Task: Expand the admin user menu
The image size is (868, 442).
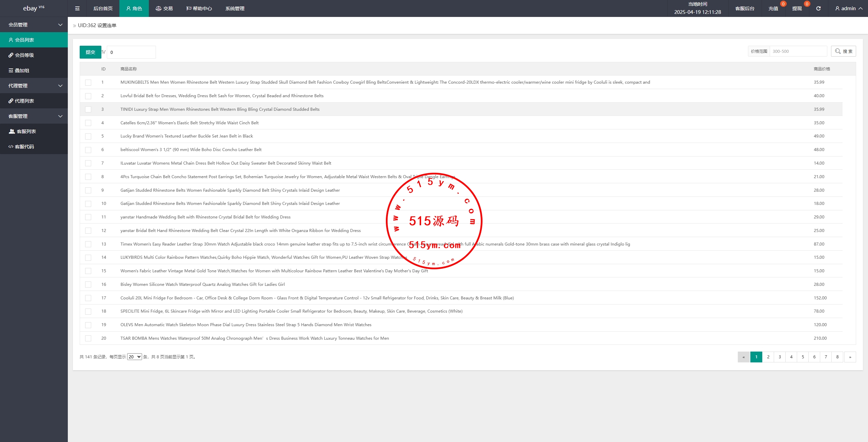Action: [849, 8]
